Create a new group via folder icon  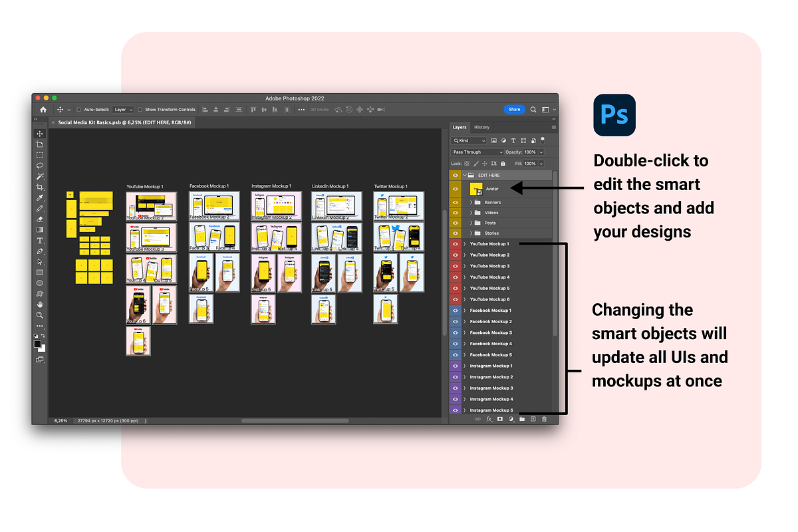coord(522,419)
